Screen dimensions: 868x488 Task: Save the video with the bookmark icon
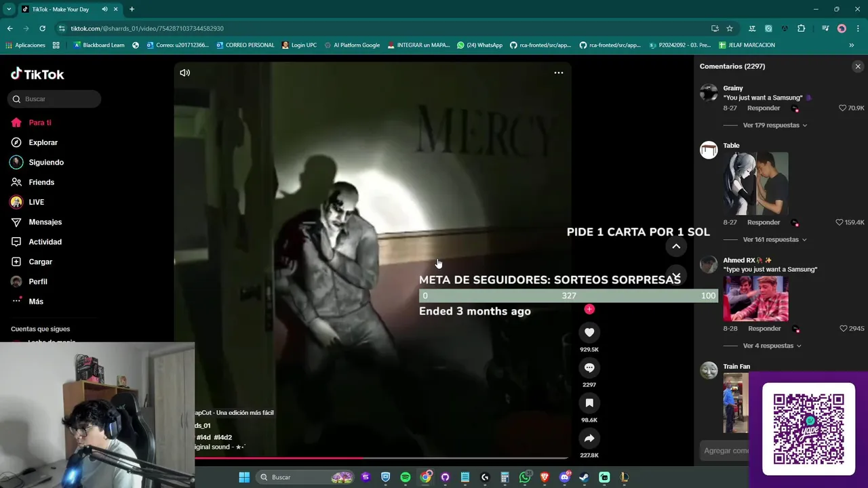click(589, 403)
